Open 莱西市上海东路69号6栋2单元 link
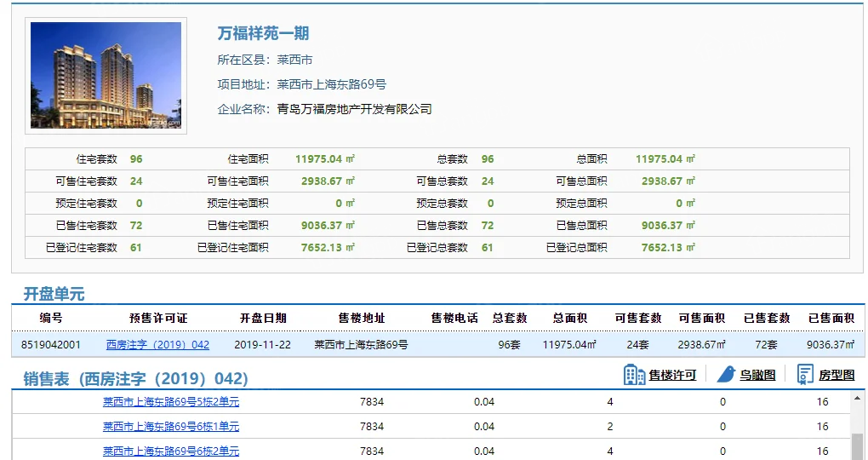The image size is (868, 460). point(171,451)
